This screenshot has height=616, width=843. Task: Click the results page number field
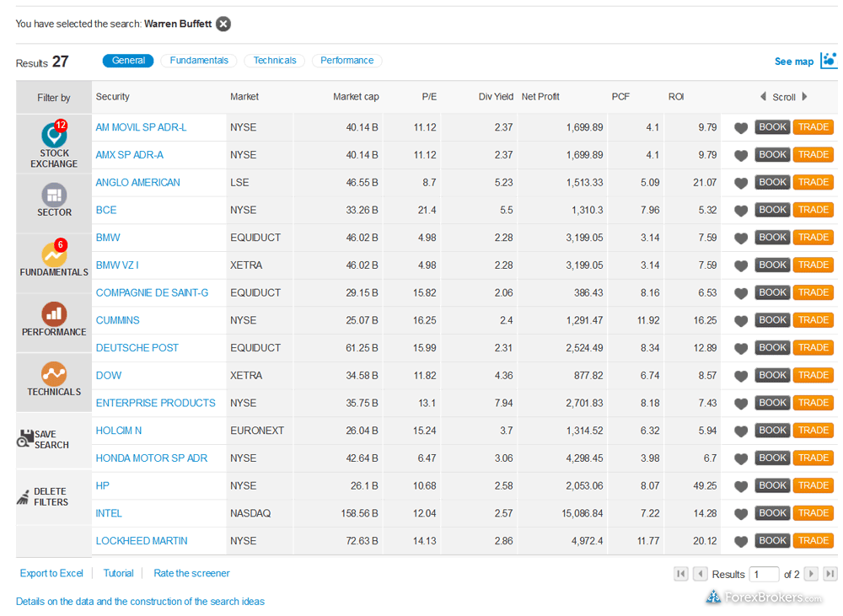(x=764, y=574)
